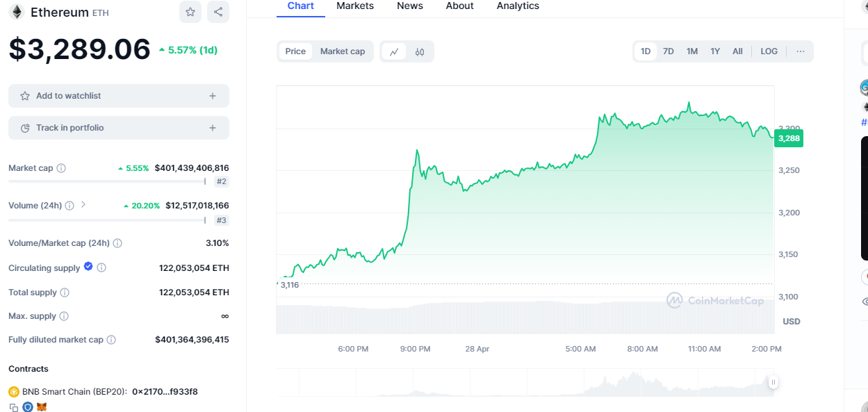
Task: Toggle chart to Price mode
Action: tap(295, 51)
